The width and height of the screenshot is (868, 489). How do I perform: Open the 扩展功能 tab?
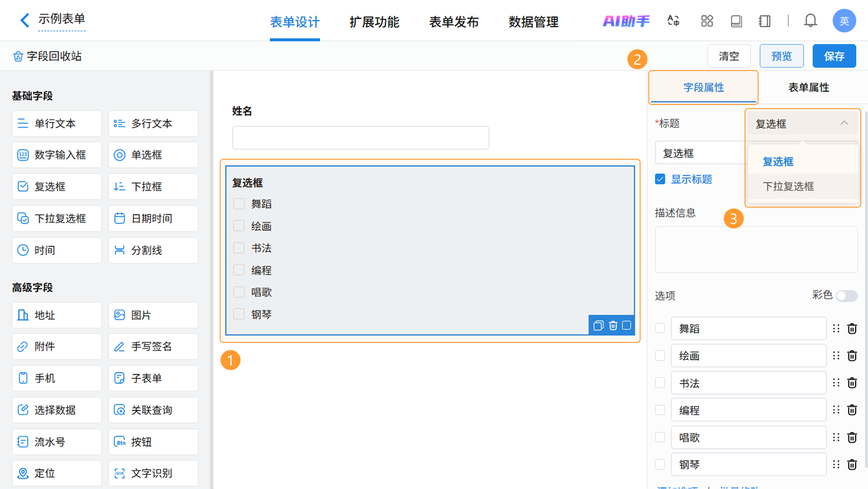click(x=374, y=22)
